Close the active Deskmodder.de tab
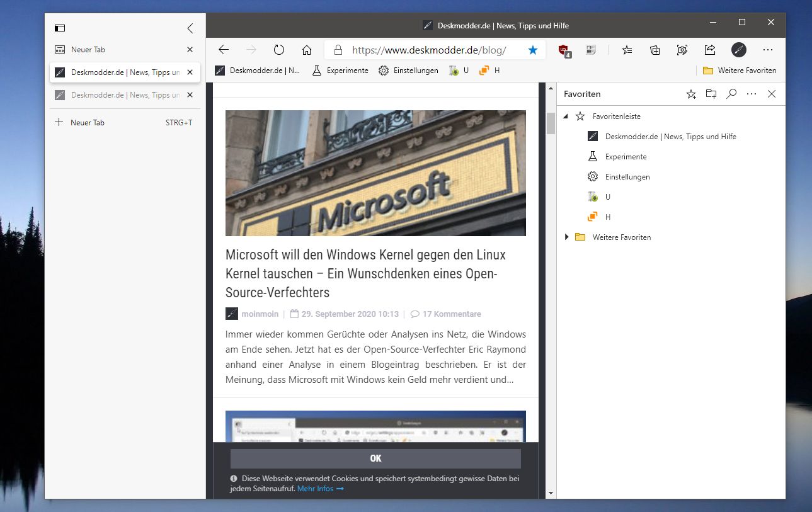The height and width of the screenshot is (512, 812). tap(190, 72)
